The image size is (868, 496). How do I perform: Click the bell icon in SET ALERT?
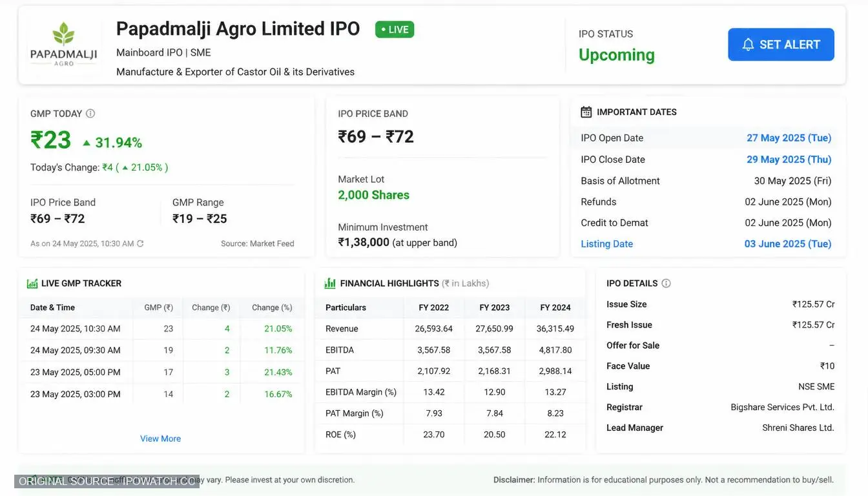(748, 45)
